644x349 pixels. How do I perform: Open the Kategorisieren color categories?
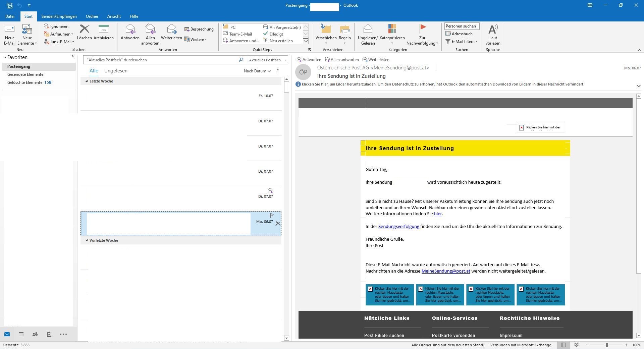392,35
